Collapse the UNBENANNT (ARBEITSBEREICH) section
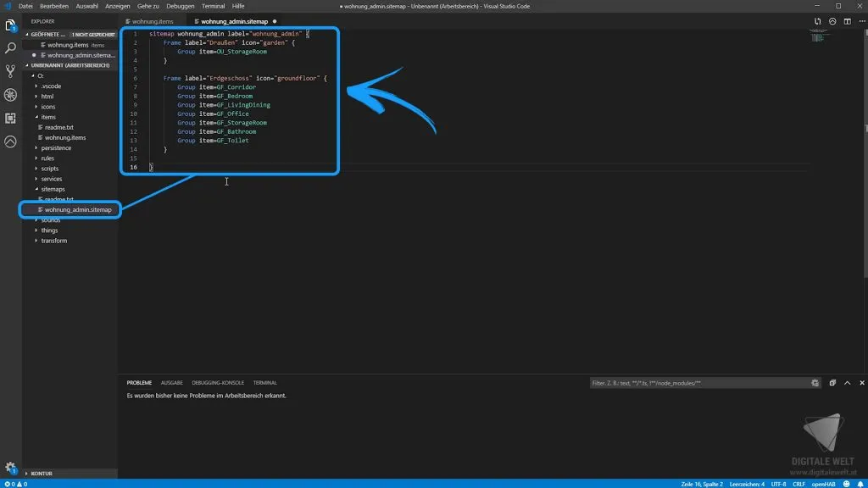The height and width of the screenshot is (488, 868). [70, 65]
